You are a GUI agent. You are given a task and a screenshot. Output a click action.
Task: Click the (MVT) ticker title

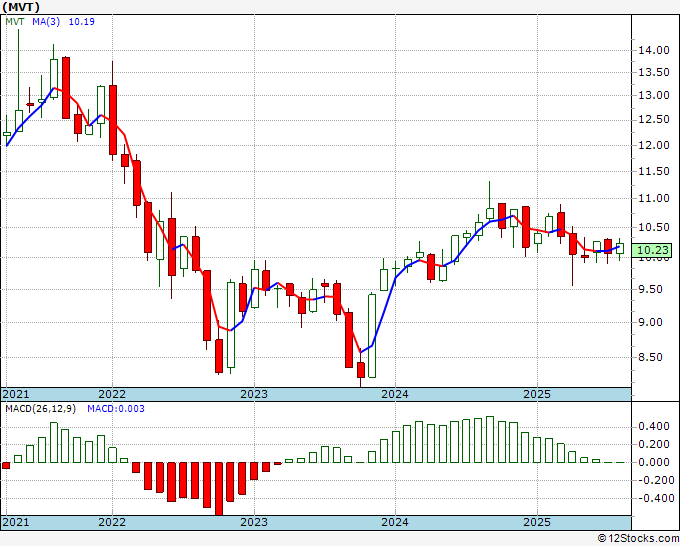pyautogui.click(x=20, y=7)
